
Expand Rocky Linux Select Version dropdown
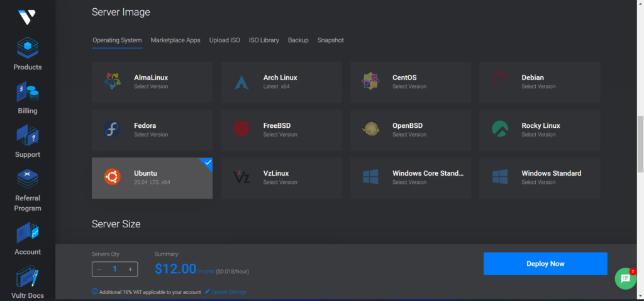pyautogui.click(x=538, y=135)
